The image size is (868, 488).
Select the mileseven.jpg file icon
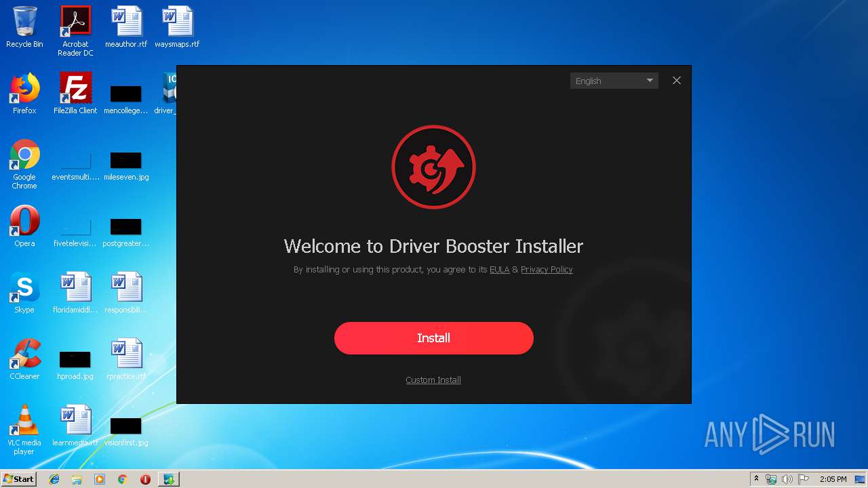tap(126, 166)
